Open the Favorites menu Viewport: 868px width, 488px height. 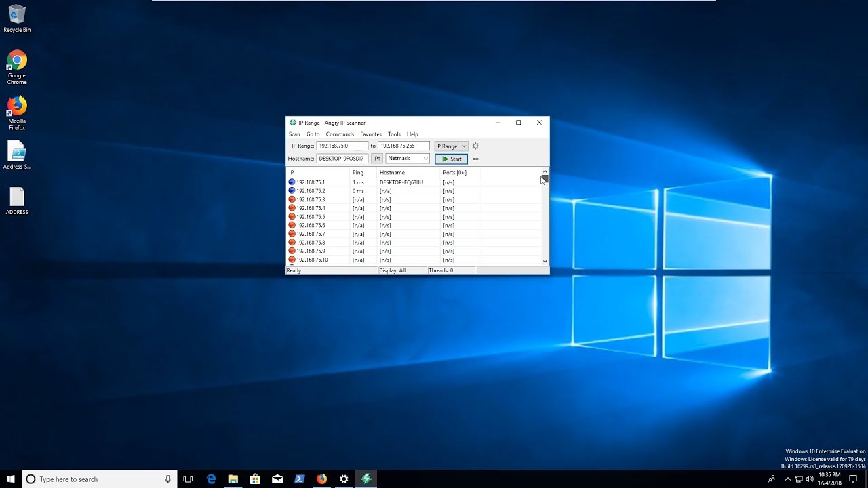(x=371, y=134)
